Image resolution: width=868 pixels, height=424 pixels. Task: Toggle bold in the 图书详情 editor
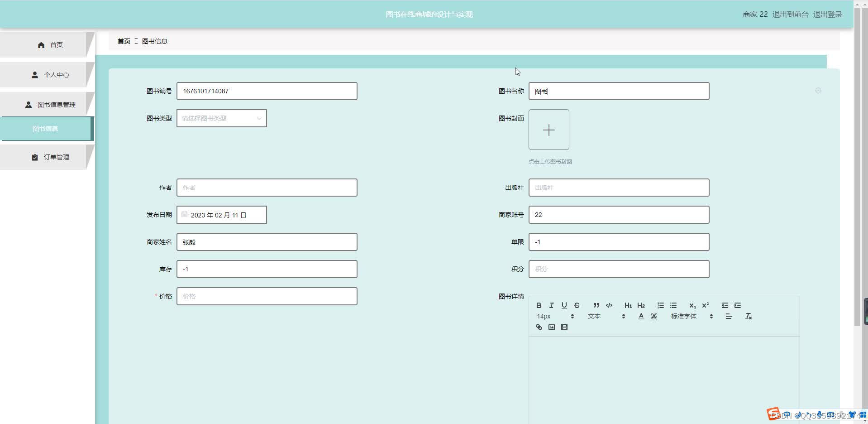(x=539, y=305)
